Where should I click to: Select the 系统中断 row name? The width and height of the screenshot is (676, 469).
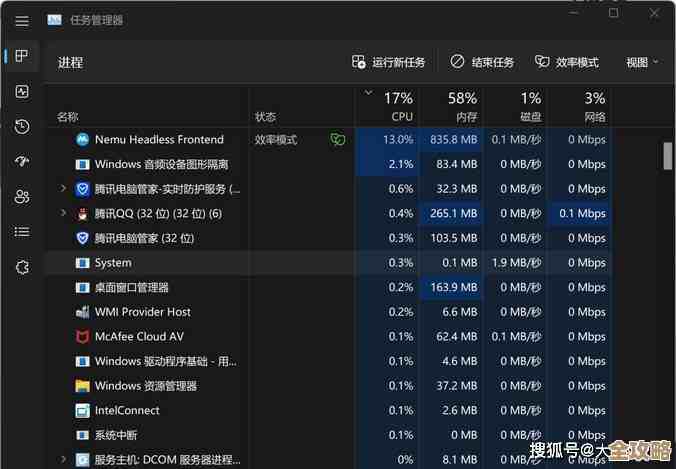pyautogui.click(x=116, y=435)
